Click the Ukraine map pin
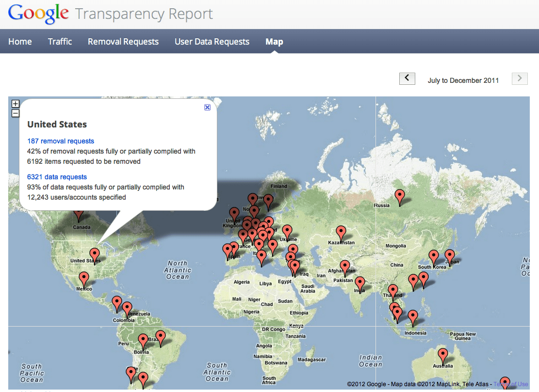Viewport: 539px width, 392px height. pyautogui.click(x=287, y=232)
